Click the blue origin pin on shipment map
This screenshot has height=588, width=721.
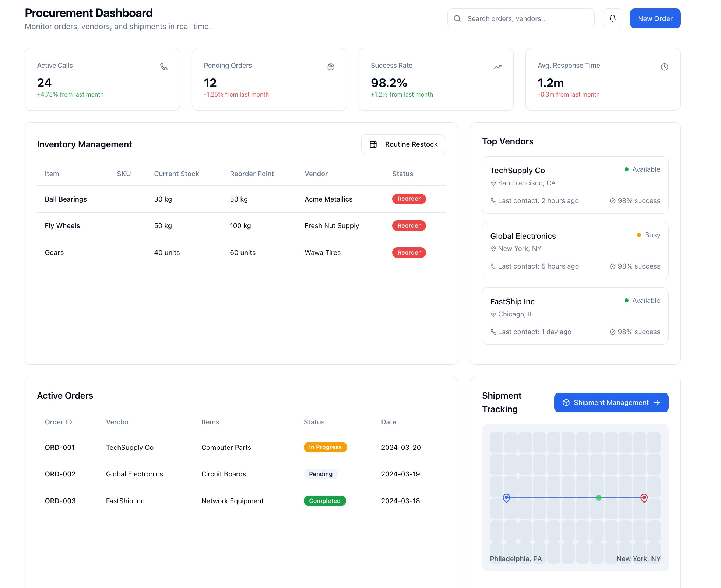tap(506, 498)
